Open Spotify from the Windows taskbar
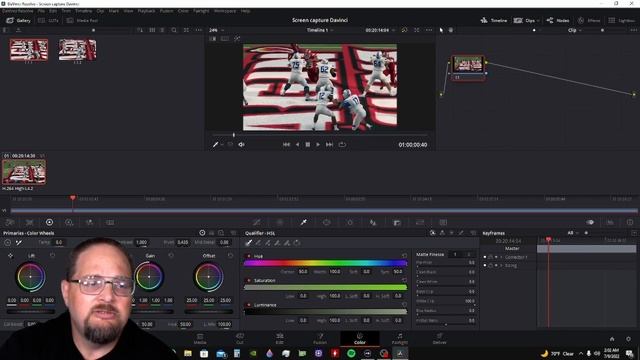 tap(351, 353)
